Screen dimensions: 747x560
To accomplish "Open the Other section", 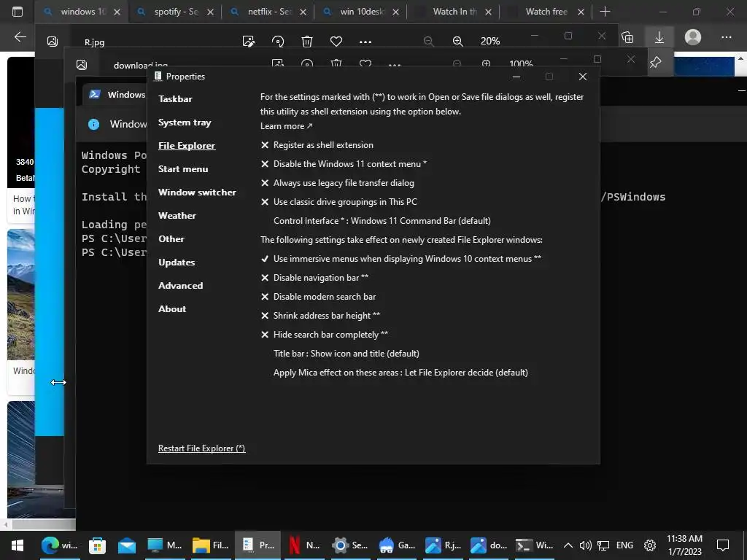I will click(x=171, y=239).
